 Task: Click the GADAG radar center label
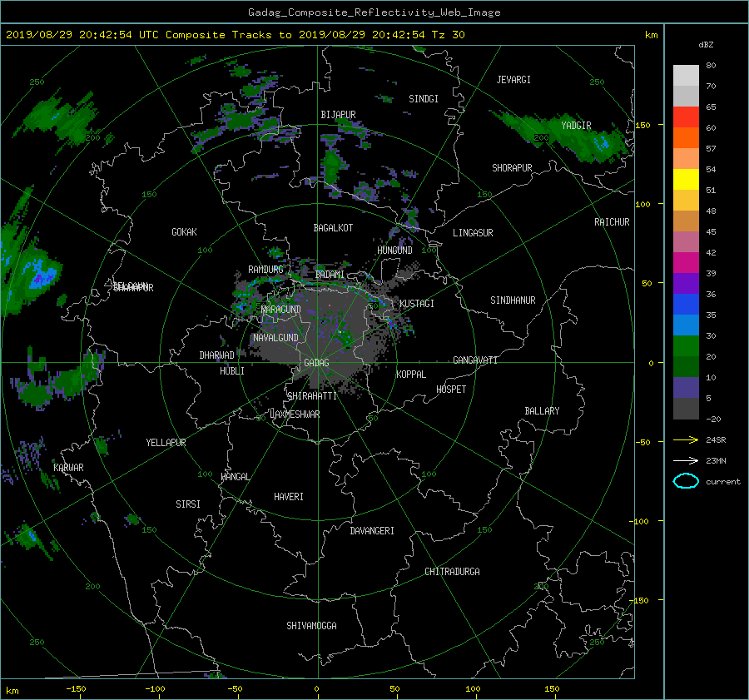(x=316, y=363)
